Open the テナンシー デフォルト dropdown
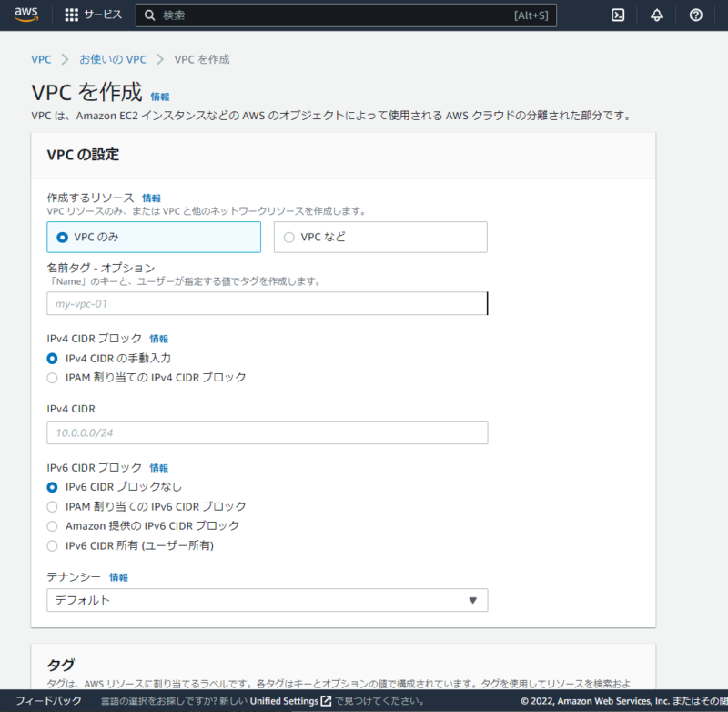 click(x=267, y=600)
